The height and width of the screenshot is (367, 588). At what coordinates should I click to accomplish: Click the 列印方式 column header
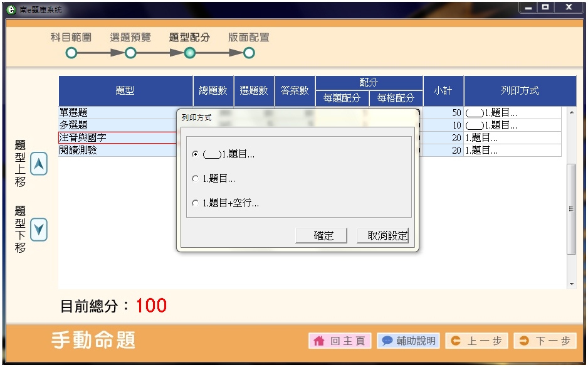click(520, 91)
